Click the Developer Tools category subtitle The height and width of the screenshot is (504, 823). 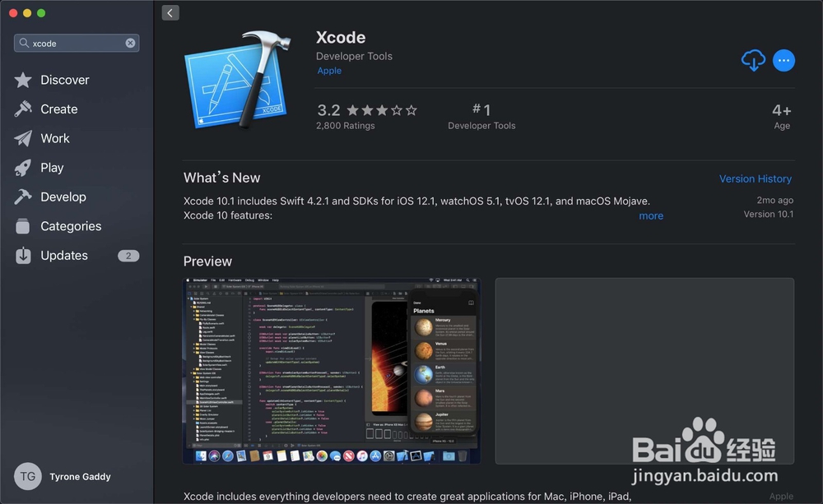coord(354,56)
